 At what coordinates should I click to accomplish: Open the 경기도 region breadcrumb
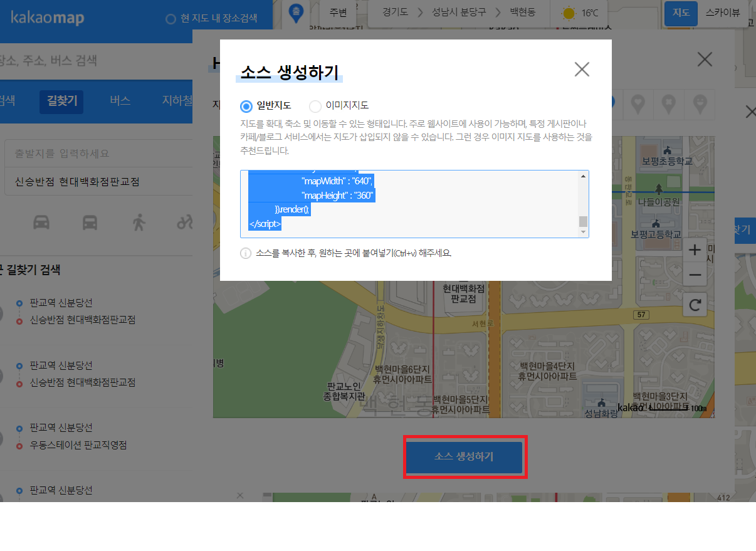pyautogui.click(x=394, y=13)
